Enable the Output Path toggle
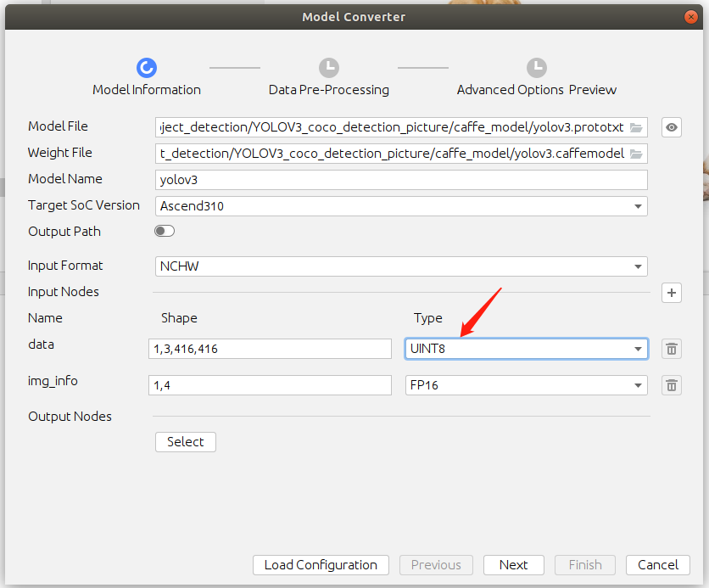The height and width of the screenshot is (588, 709). point(165,231)
